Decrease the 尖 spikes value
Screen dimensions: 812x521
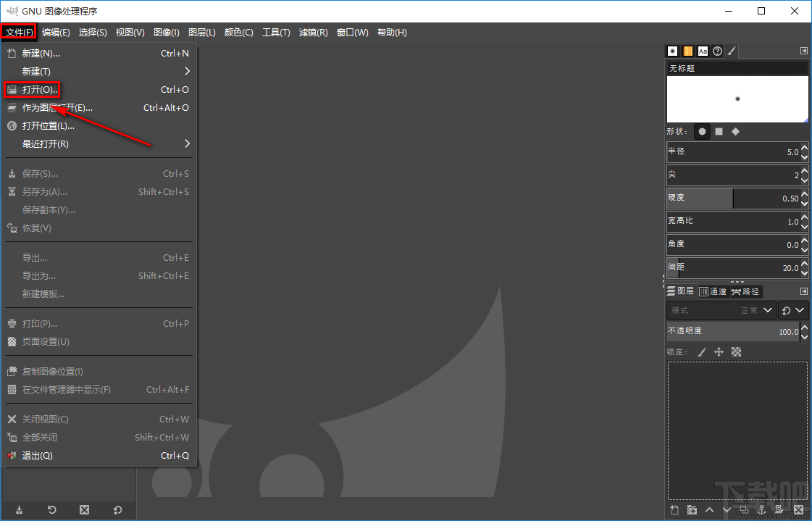click(804, 179)
